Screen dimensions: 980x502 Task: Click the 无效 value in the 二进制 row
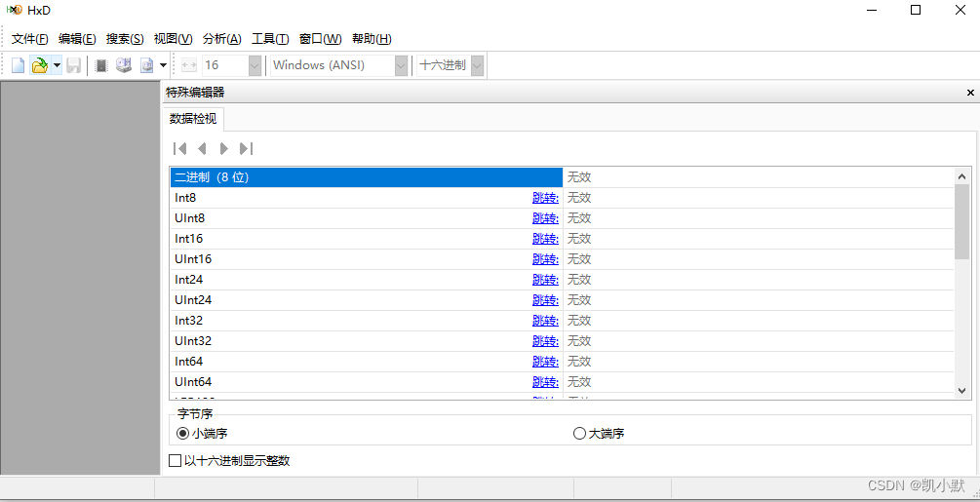(579, 177)
